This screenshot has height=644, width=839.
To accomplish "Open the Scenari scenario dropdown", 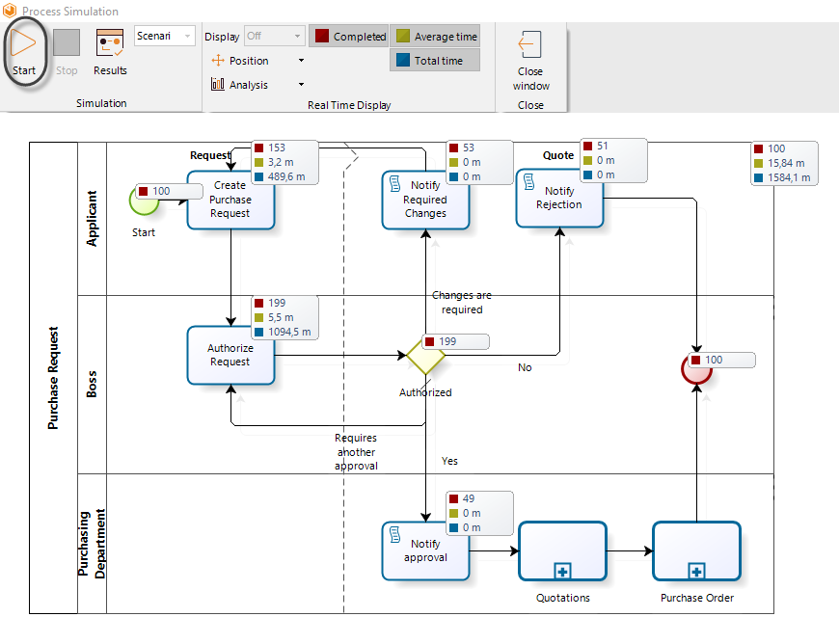I will coord(164,36).
